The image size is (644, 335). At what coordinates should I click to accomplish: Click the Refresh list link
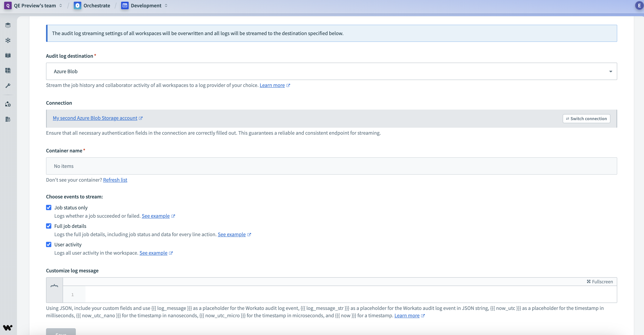[115, 180]
